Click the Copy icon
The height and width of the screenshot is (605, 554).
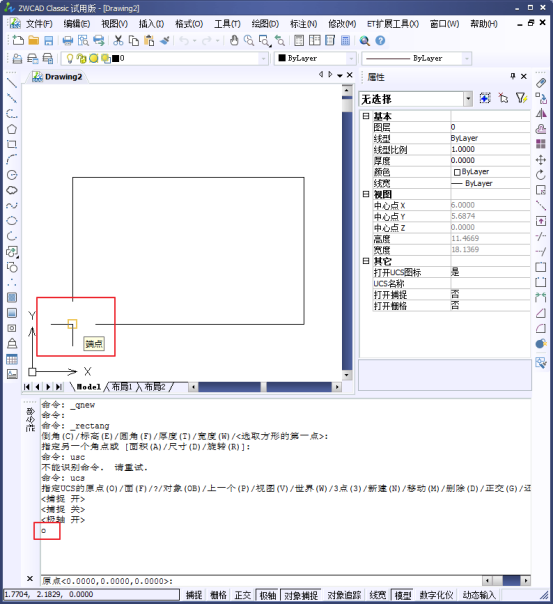(x=133, y=41)
